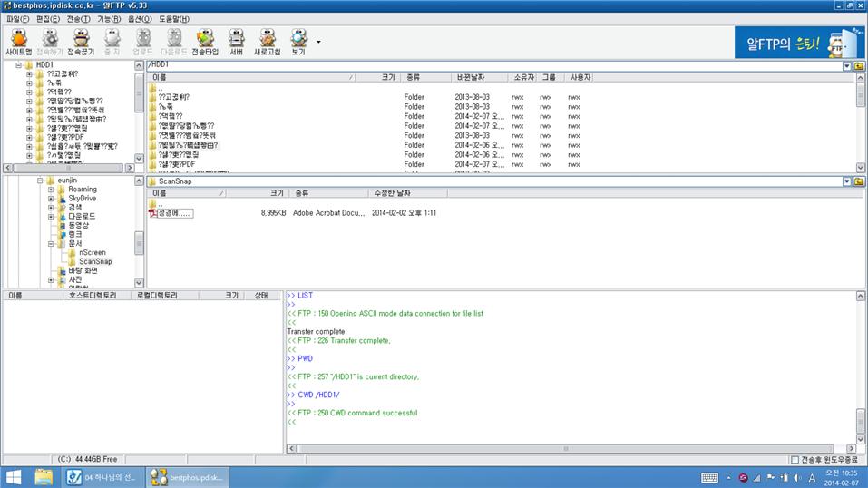Expand the Roaming folder node
This screenshot has width=868, height=488.
point(51,190)
